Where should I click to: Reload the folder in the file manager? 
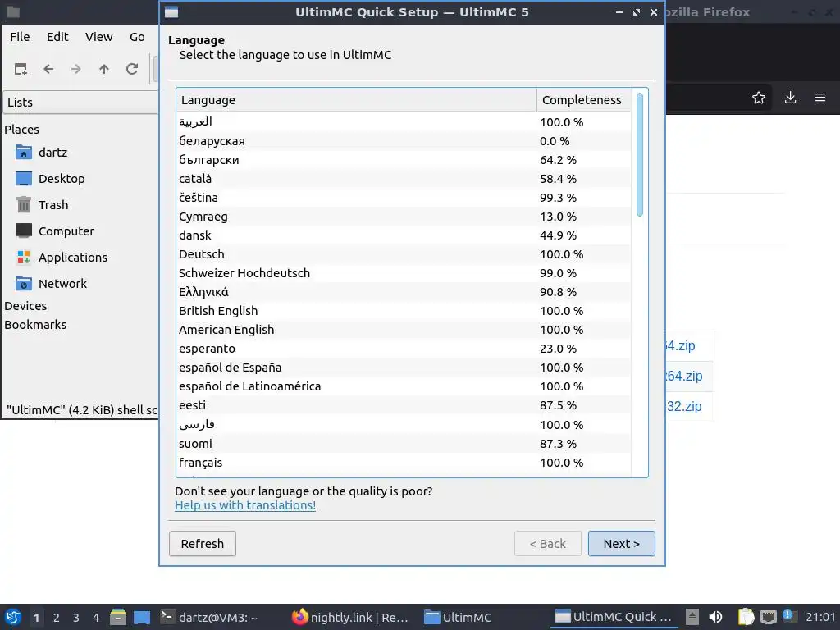[x=132, y=69]
